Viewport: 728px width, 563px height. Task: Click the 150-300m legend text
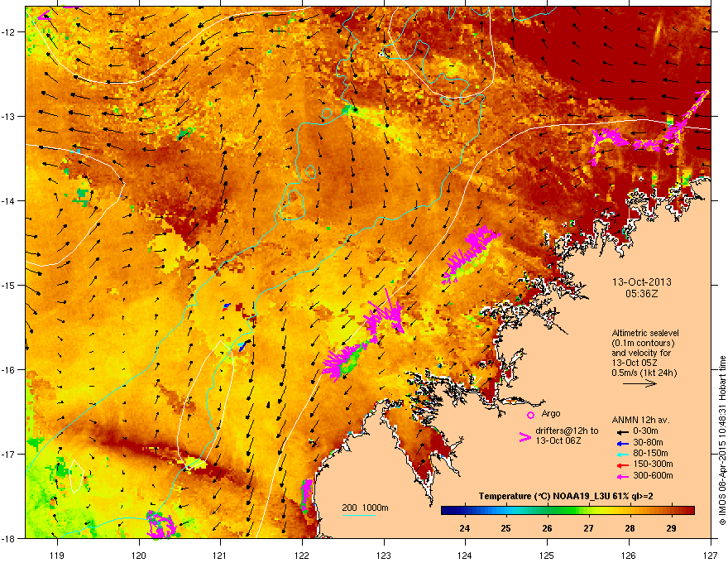point(653,464)
